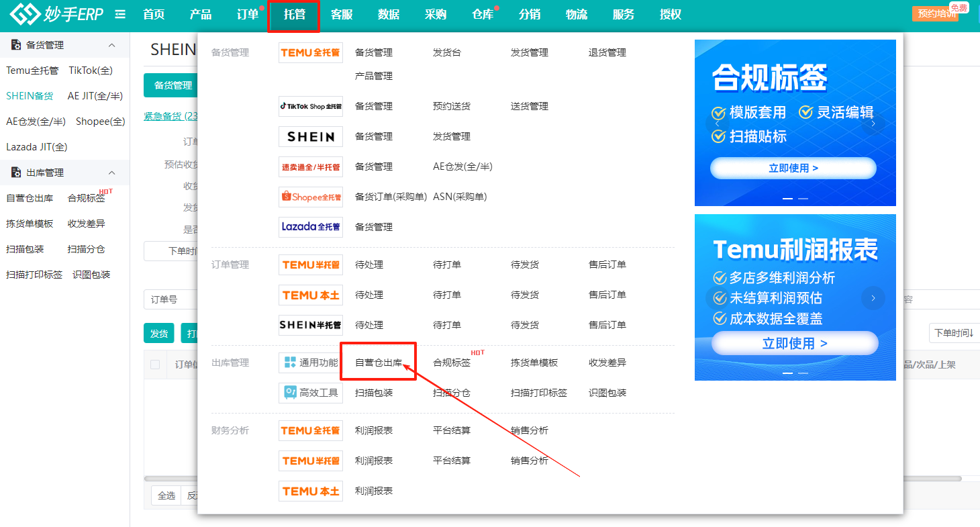Click the green 发货 button
The width and height of the screenshot is (980, 527).
[158, 334]
